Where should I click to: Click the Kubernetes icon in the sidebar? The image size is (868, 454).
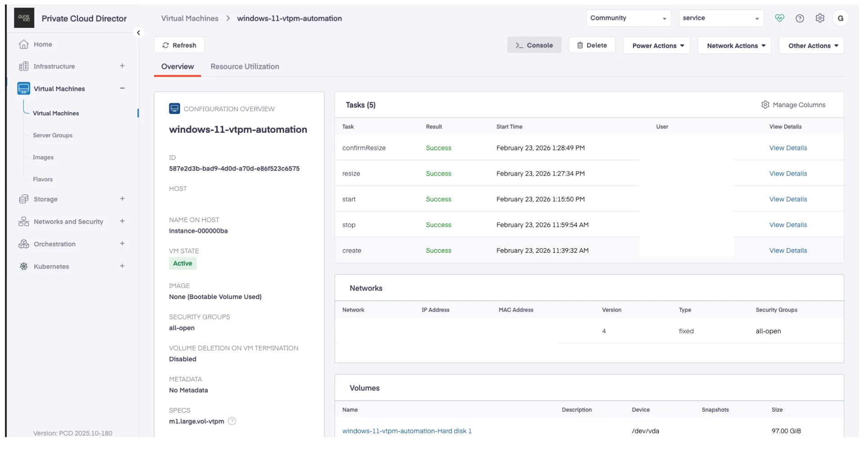(23, 266)
